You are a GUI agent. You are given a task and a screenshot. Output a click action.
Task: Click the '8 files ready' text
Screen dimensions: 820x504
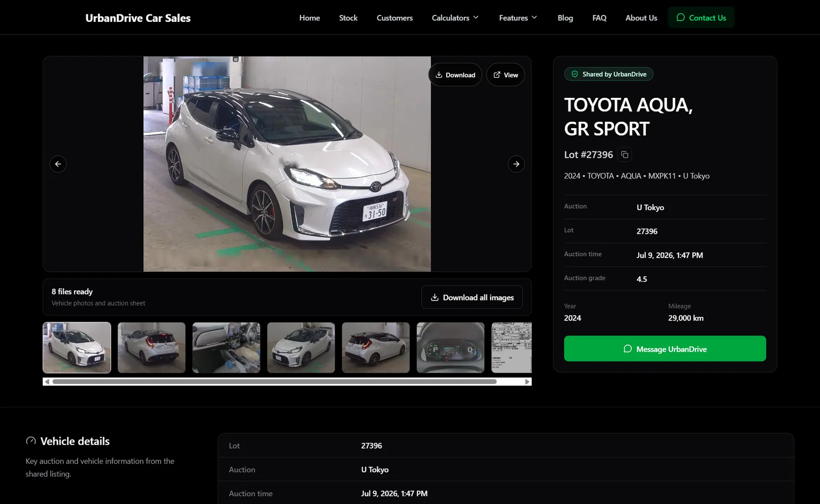coord(72,292)
